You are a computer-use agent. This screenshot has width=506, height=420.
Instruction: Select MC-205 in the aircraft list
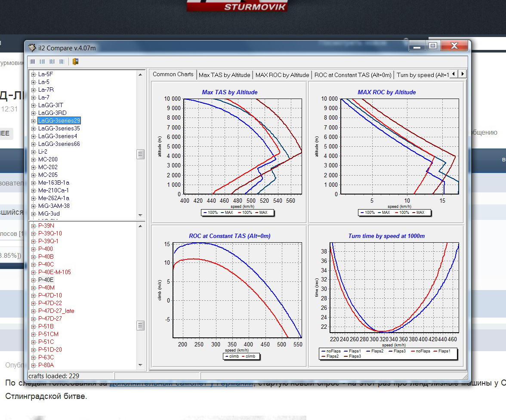pyautogui.click(x=48, y=175)
